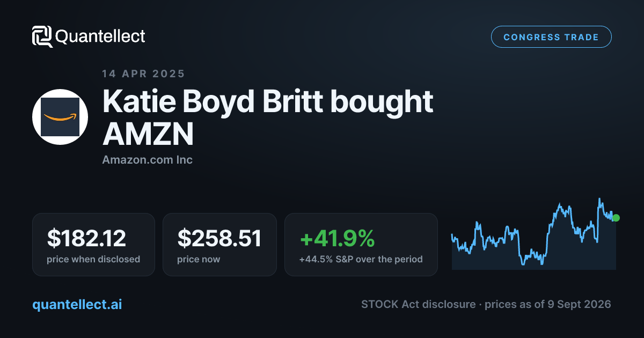The height and width of the screenshot is (338, 644).
Task: Select the $258.51 price now card
Action: (x=219, y=245)
